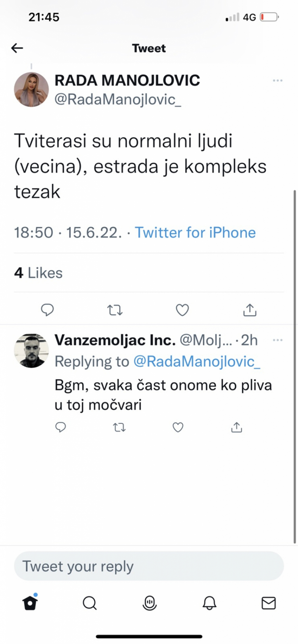
Task: Focus the Tweet your reply field
Action: click(149, 566)
